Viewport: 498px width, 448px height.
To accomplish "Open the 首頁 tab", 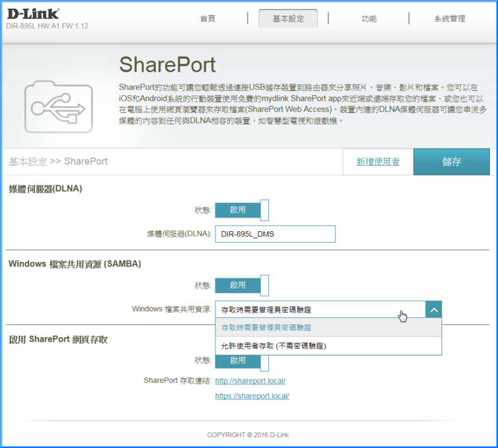I will coord(208,19).
